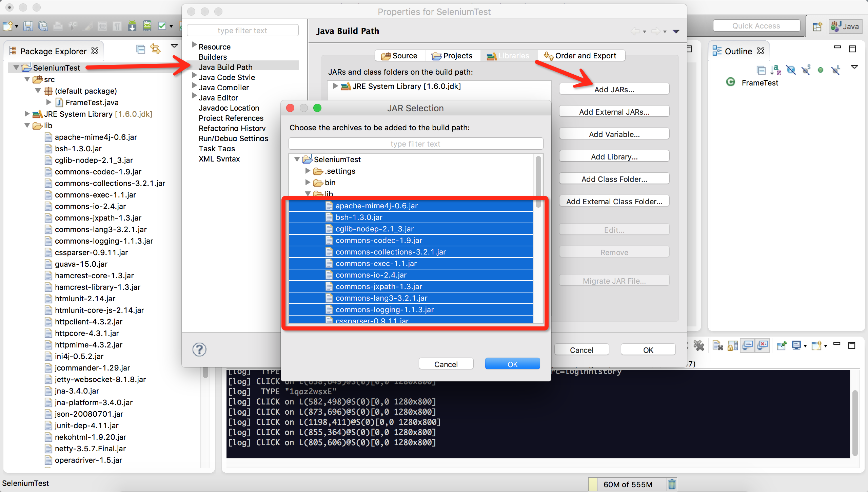Screen dimensions: 868x492
Task: Open the Android Virtual Device Manager
Action: click(x=147, y=26)
